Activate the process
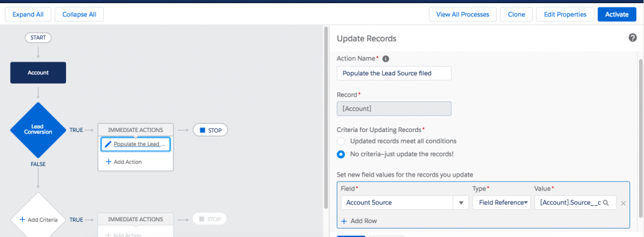 [x=617, y=14]
